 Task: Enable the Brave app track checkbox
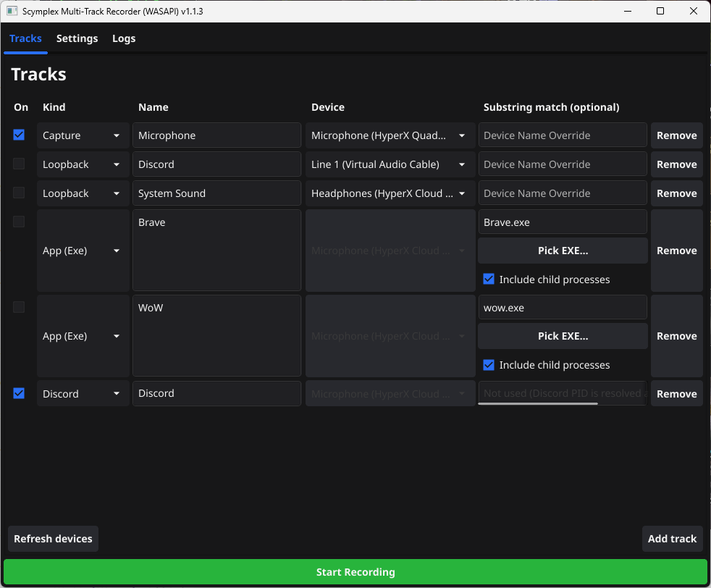click(19, 222)
